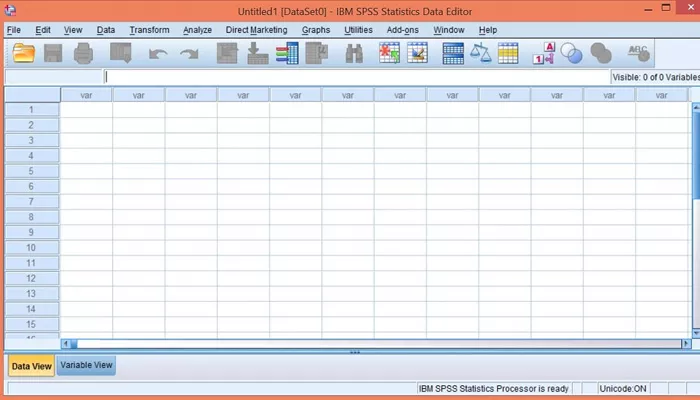Select row header 5
Viewport: 700px width, 400px height.
click(32, 171)
